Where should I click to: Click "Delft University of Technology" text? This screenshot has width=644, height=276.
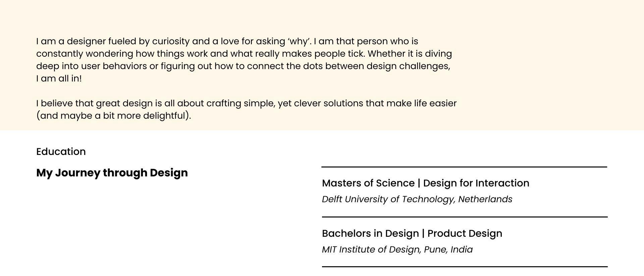tap(388, 199)
